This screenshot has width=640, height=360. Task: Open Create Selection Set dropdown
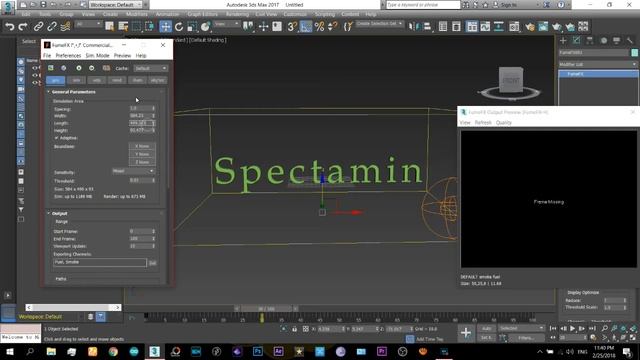tap(379, 24)
